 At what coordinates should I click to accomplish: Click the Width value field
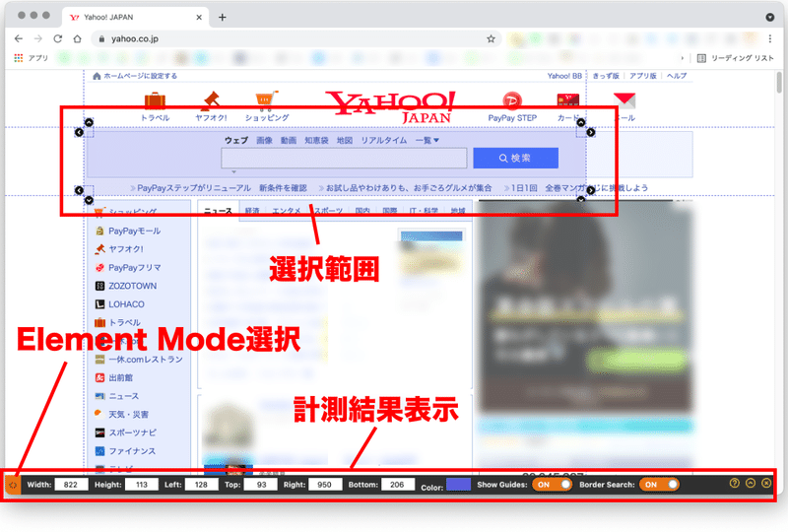pos(71,485)
